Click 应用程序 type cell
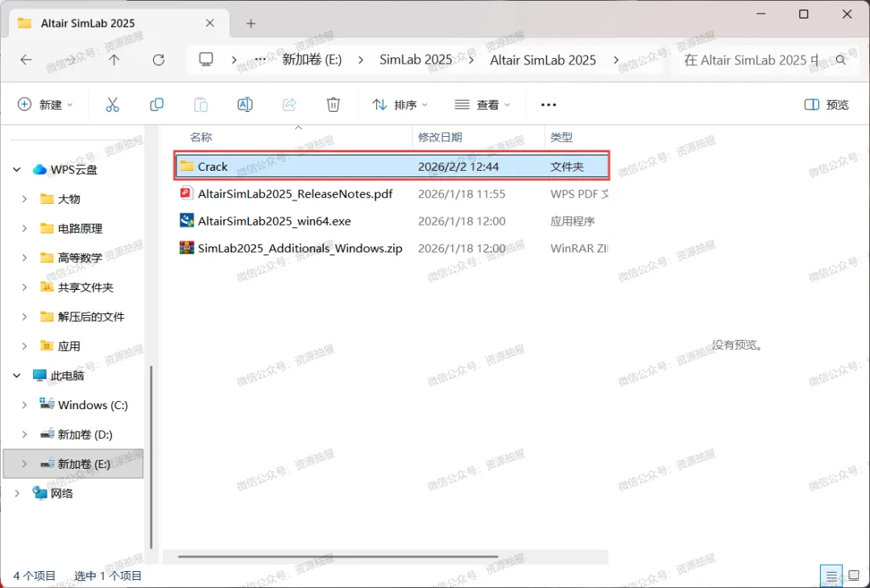The image size is (870, 588). point(572,221)
